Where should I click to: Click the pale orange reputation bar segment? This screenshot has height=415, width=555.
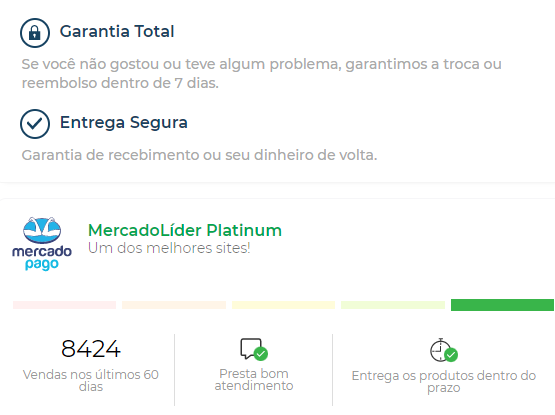[174, 305]
